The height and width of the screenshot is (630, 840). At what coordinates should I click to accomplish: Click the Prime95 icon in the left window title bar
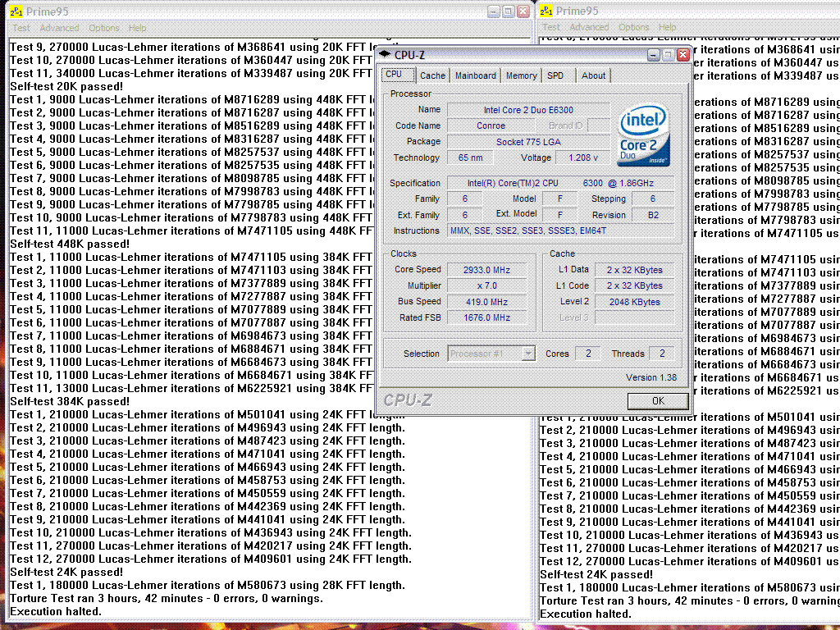(16, 11)
